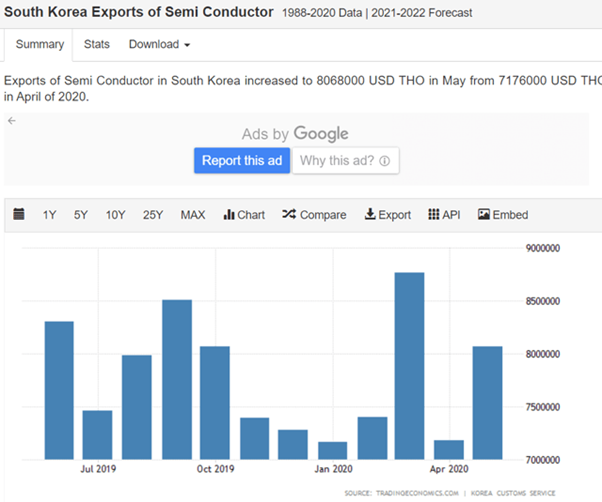Select the 10Y time range

pyautogui.click(x=116, y=215)
